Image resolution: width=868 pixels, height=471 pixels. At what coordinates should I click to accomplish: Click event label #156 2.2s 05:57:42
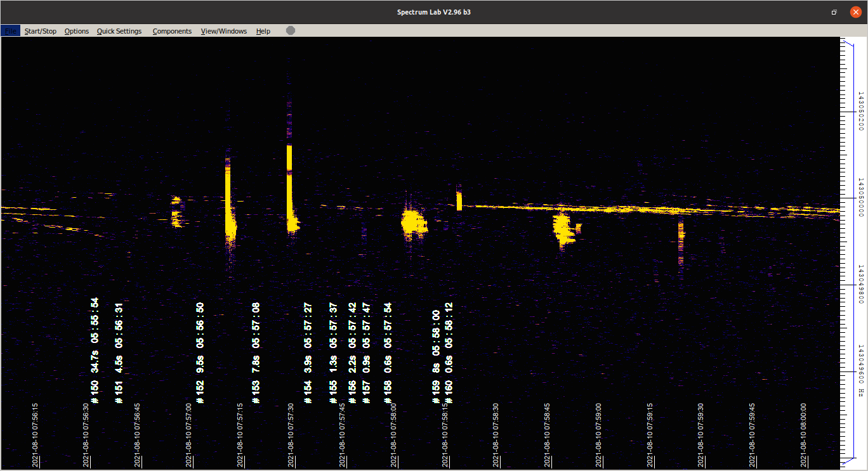coord(352,352)
